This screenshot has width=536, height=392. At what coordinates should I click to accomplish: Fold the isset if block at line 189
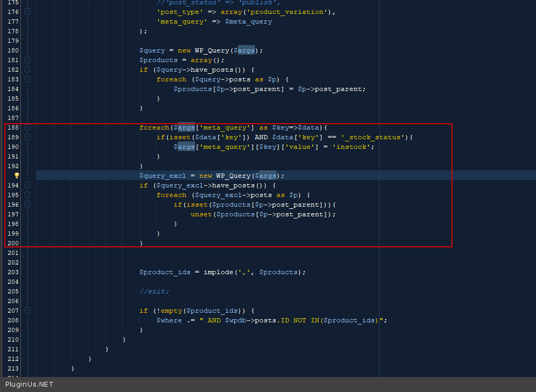[28, 137]
